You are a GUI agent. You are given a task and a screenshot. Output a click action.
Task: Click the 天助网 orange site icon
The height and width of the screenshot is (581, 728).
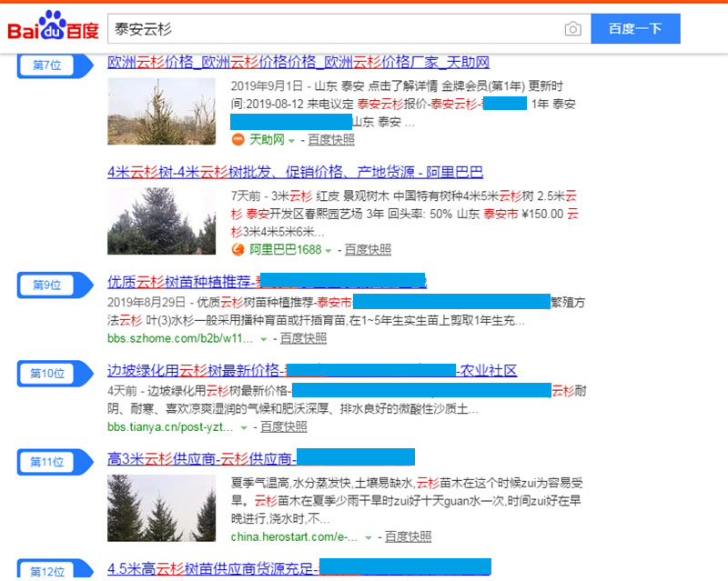tap(238, 140)
